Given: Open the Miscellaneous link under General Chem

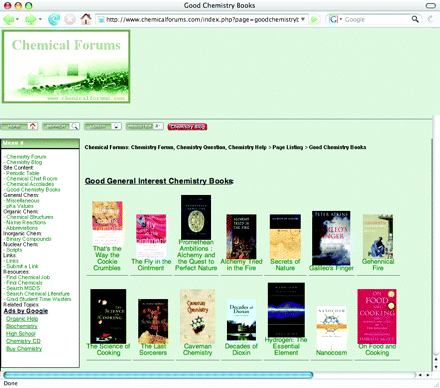Looking at the screenshot, I should [x=22, y=201].
